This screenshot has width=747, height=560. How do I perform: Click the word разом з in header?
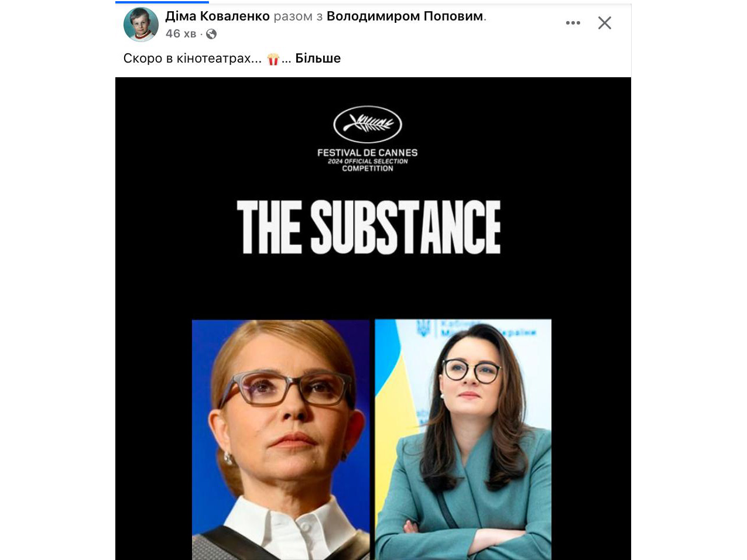click(x=298, y=16)
